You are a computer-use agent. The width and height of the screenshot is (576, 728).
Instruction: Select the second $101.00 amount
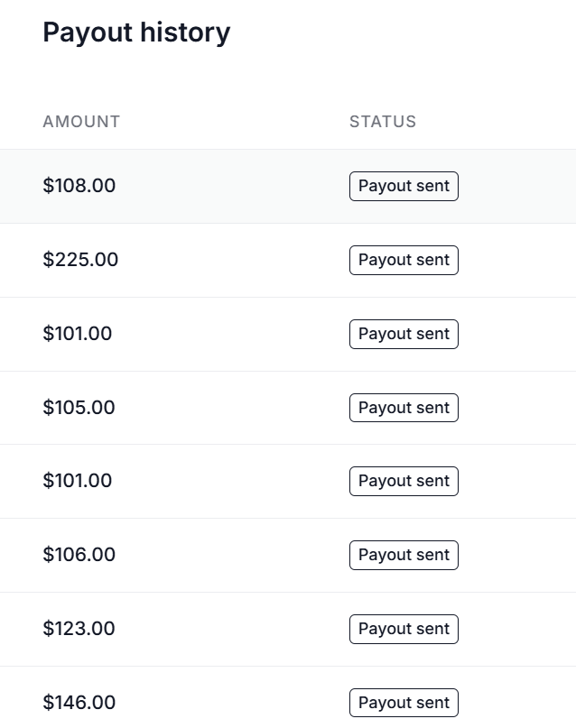point(77,481)
